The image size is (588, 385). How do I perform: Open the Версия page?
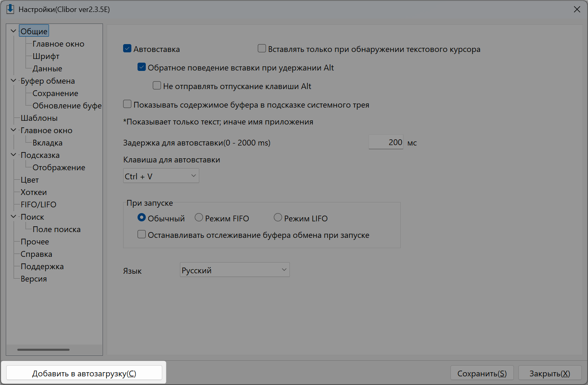[34, 279]
